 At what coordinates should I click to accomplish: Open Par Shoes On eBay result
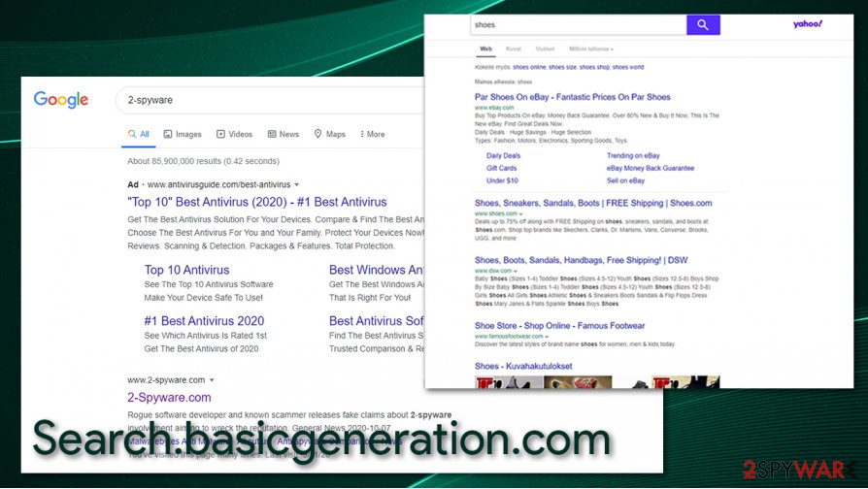point(573,97)
